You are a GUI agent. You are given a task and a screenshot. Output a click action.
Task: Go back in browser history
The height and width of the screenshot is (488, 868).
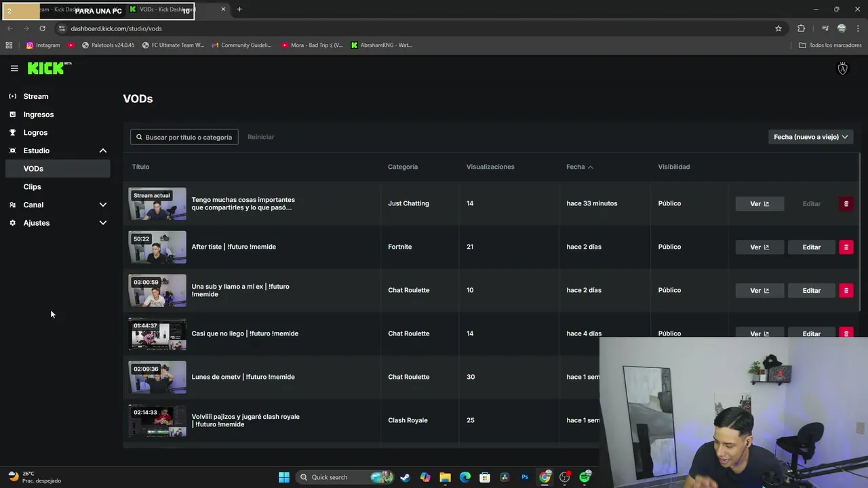9,28
